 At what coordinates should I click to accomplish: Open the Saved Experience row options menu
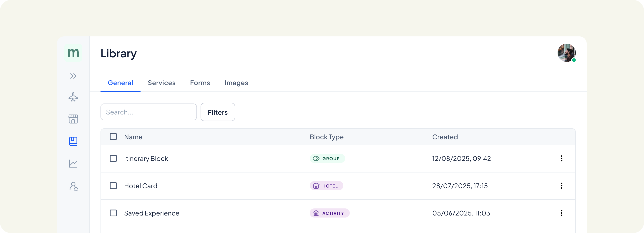click(x=561, y=213)
